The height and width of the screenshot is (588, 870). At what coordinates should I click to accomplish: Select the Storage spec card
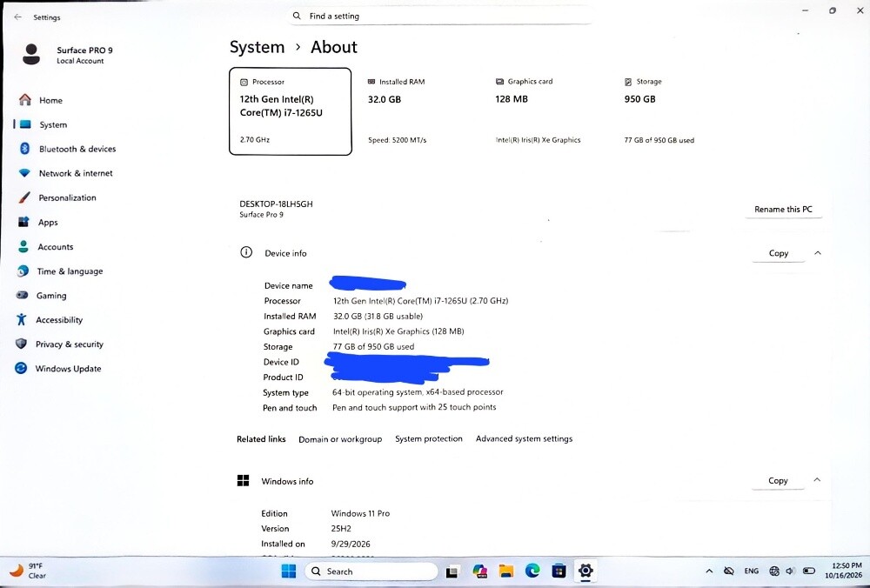point(675,111)
